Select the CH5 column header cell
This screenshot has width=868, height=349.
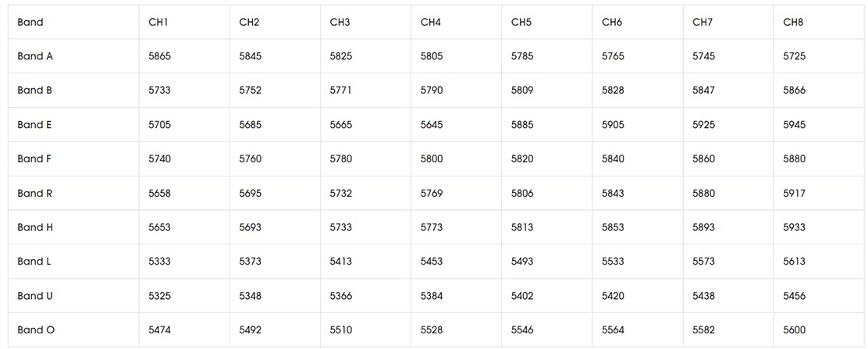point(521,22)
